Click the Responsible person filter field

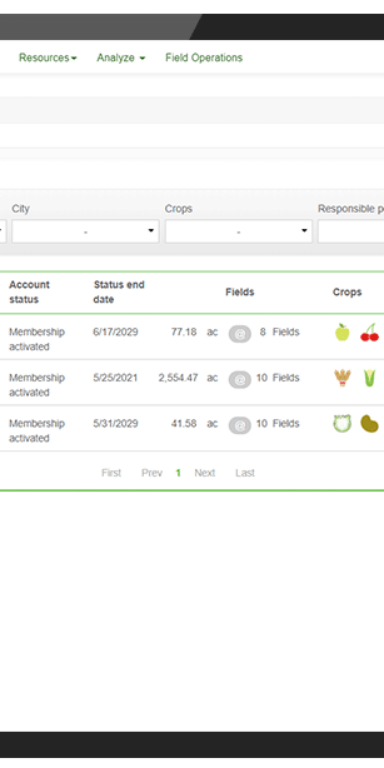click(351, 231)
